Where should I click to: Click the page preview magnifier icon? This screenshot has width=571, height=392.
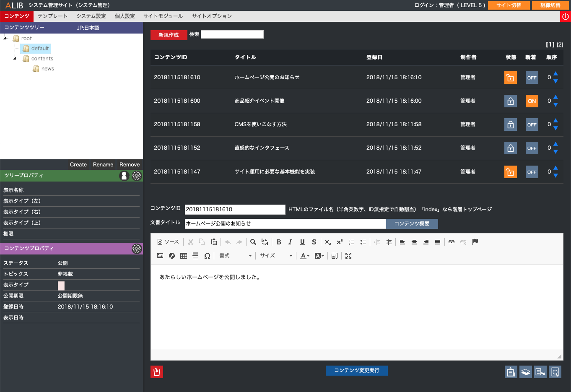[x=555, y=372]
